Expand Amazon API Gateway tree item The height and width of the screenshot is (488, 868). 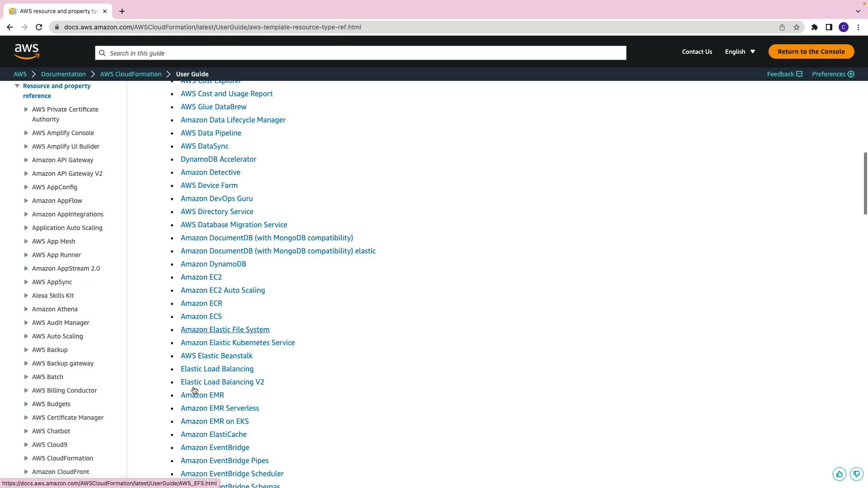[x=26, y=160]
